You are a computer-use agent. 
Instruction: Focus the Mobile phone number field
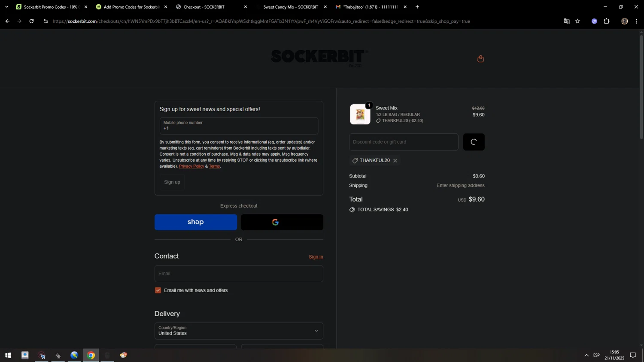point(239,126)
